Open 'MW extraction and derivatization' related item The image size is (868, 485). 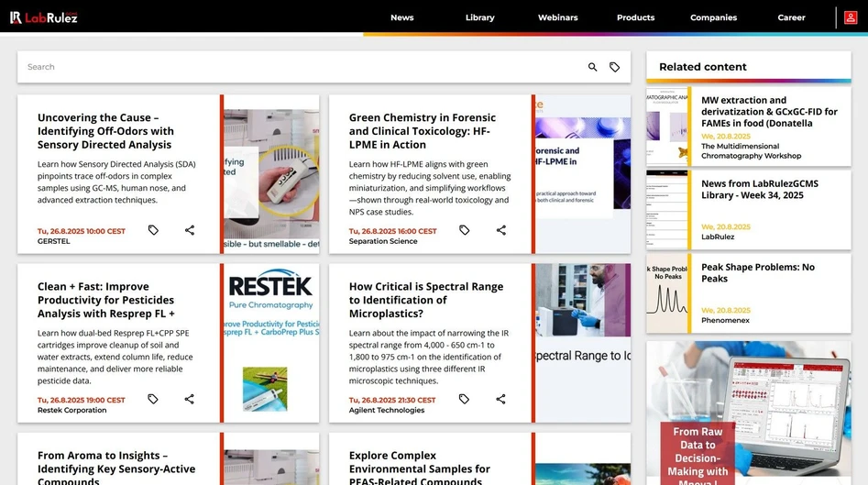click(x=769, y=112)
